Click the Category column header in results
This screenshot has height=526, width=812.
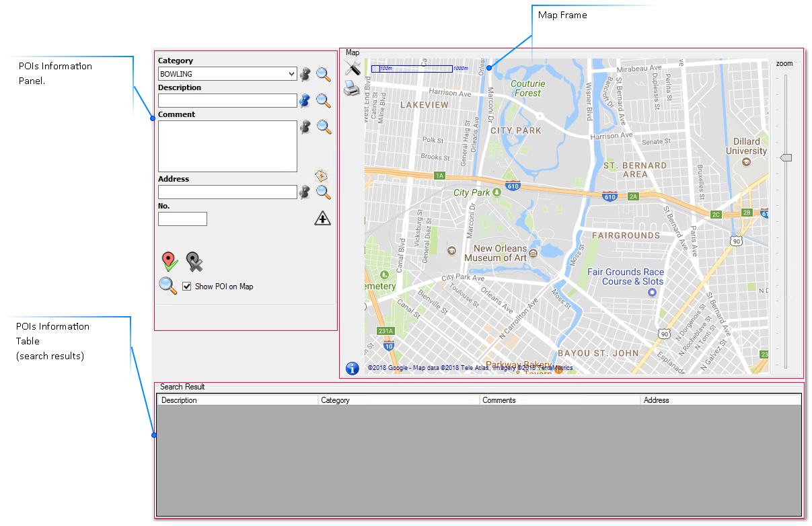399,400
